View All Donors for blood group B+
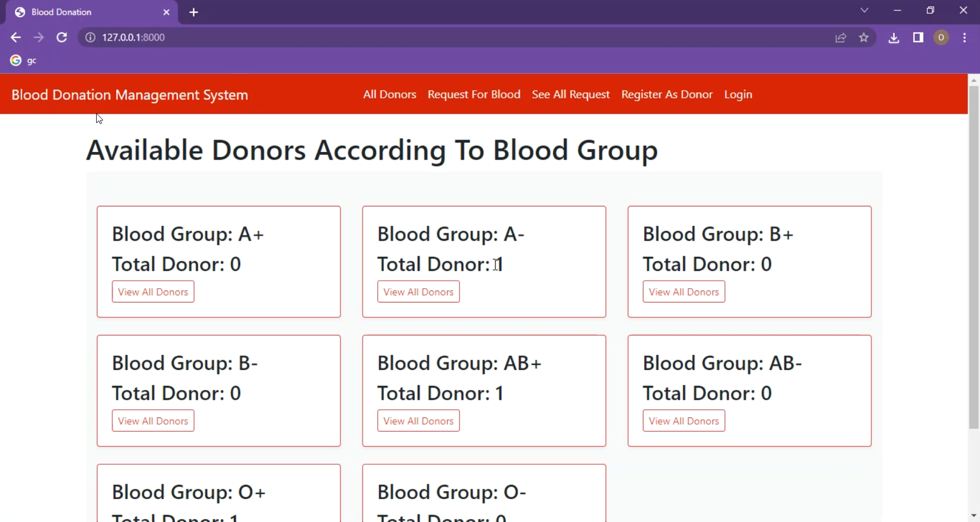The image size is (980, 522). [x=684, y=292]
